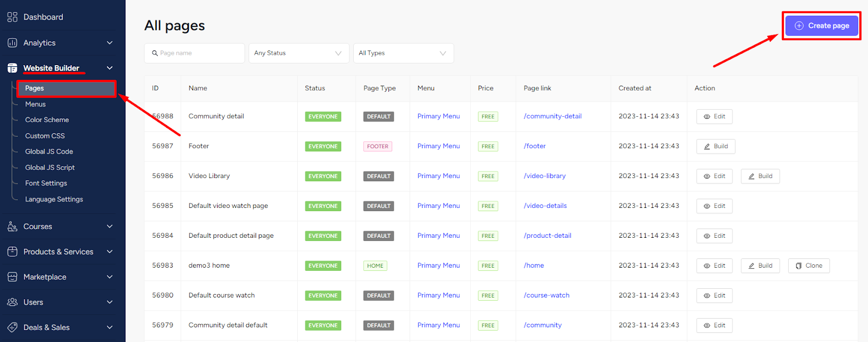The width and height of the screenshot is (868, 342).
Task: Click FREE price badge in demo3 home row
Action: point(488,266)
